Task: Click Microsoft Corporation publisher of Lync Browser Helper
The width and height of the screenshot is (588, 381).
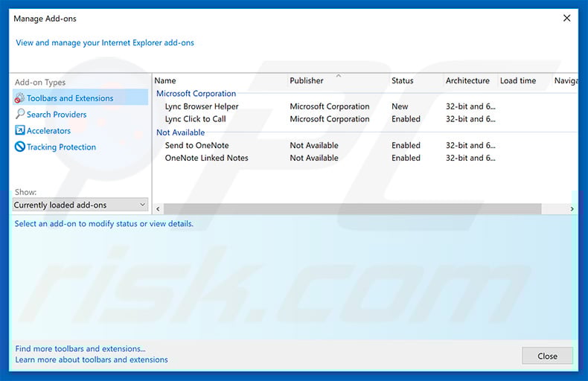Action: (x=329, y=106)
